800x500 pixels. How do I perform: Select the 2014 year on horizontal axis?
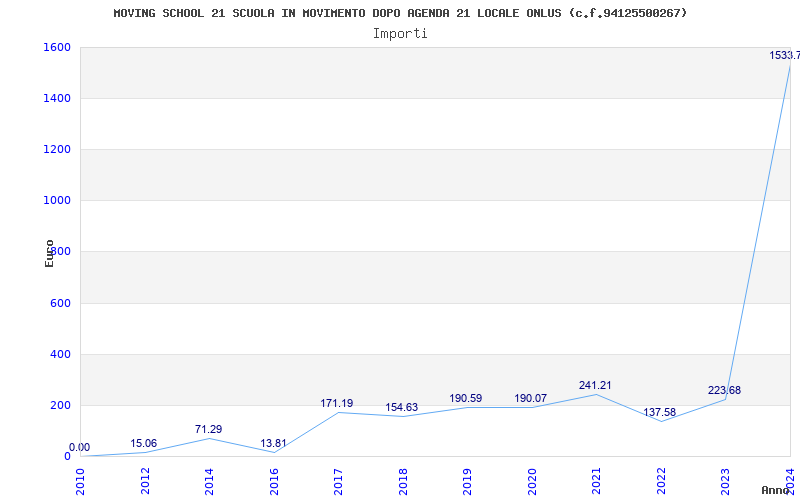(209, 480)
